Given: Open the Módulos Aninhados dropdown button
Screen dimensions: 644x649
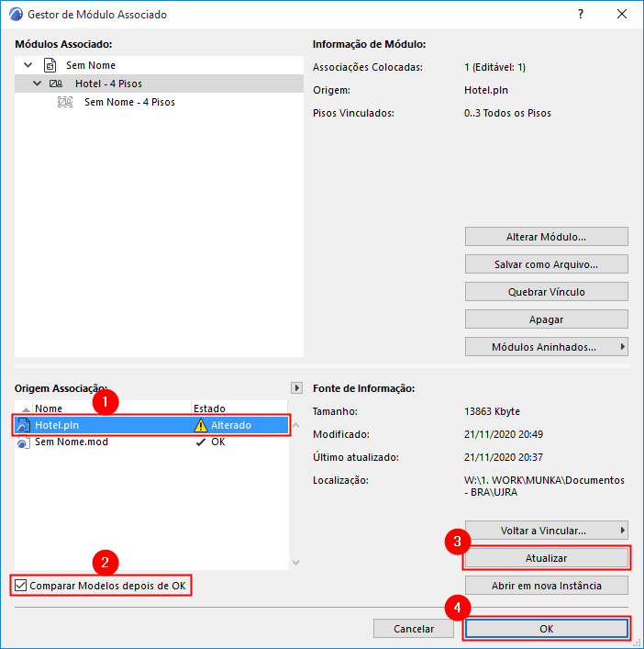Looking at the screenshot, I should coord(547,347).
